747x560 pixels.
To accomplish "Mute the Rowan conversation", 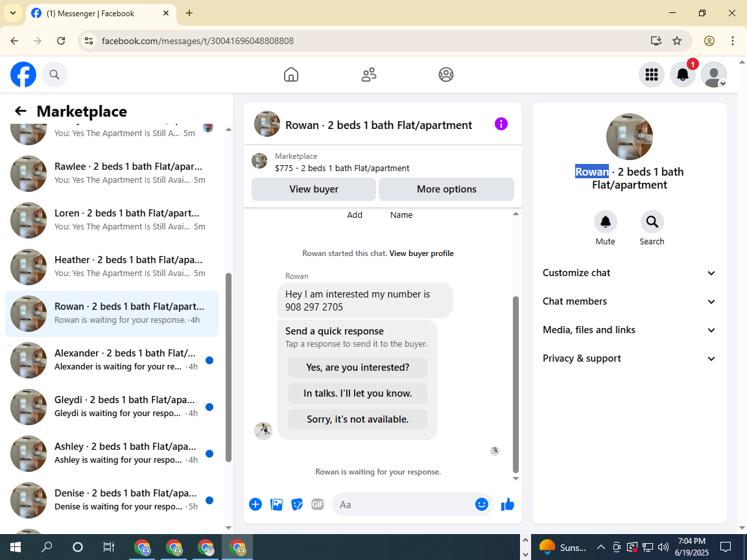I will pyautogui.click(x=606, y=222).
